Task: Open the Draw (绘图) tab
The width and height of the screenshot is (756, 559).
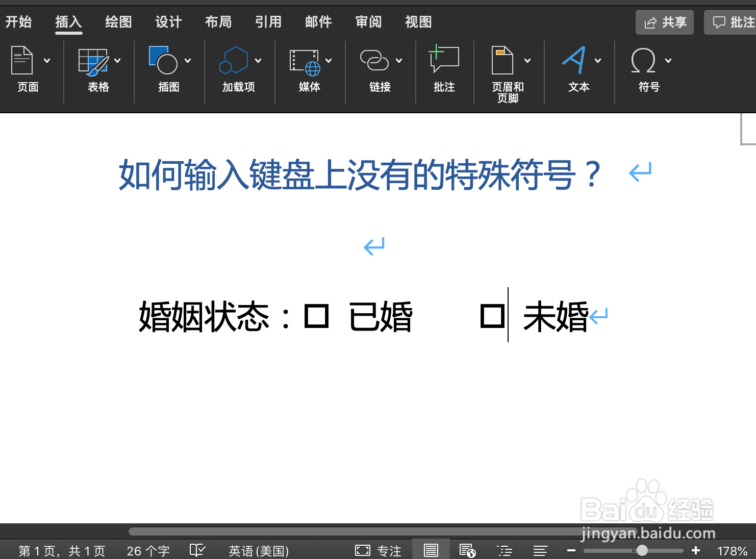Action: pyautogui.click(x=118, y=22)
